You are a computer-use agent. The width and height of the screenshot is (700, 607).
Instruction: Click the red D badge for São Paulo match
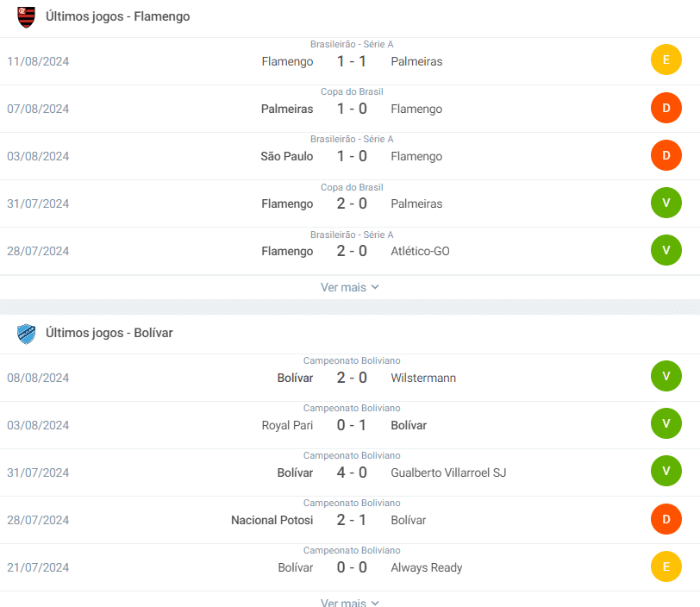[666, 155]
